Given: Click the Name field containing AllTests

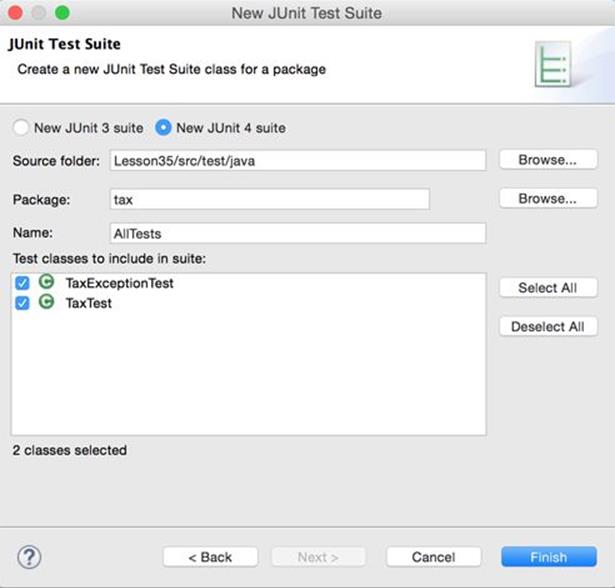Looking at the screenshot, I should (x=298, y=233).
